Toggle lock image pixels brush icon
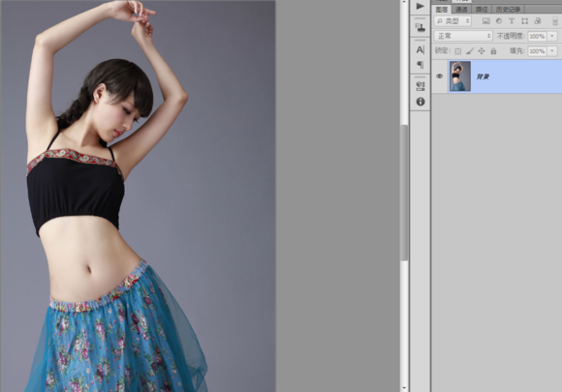Screen dimensions: 562x392 coord(470,51)
